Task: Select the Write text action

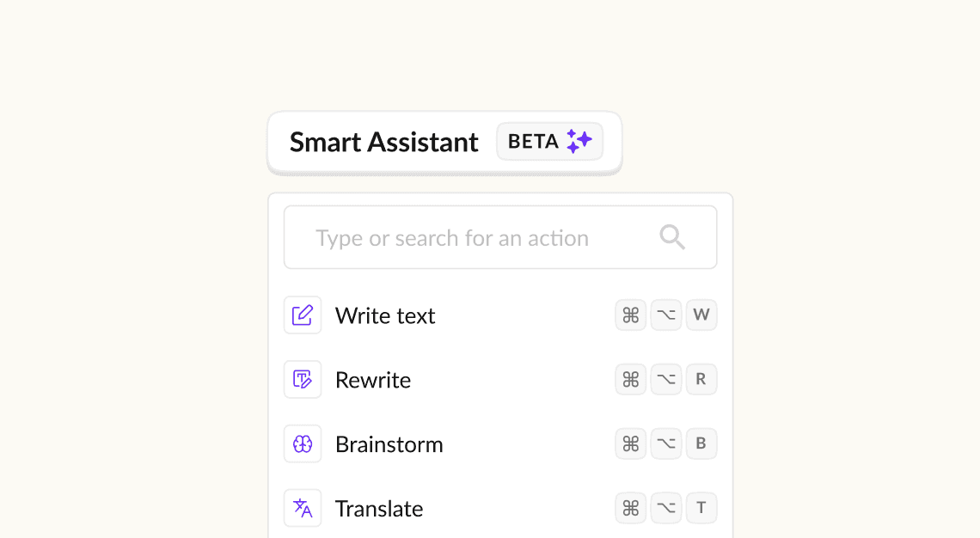Action: click(385, 315)
